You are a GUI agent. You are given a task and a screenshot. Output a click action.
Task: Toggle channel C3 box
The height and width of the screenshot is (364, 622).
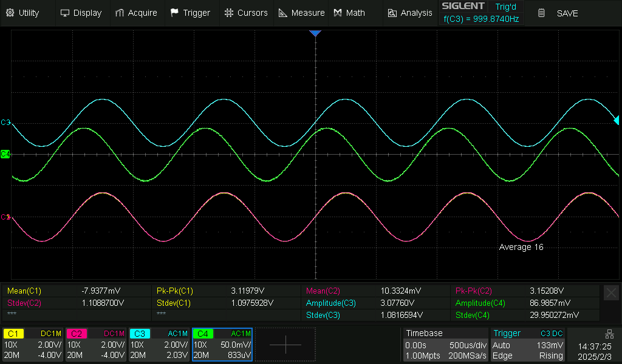(159, 345)
